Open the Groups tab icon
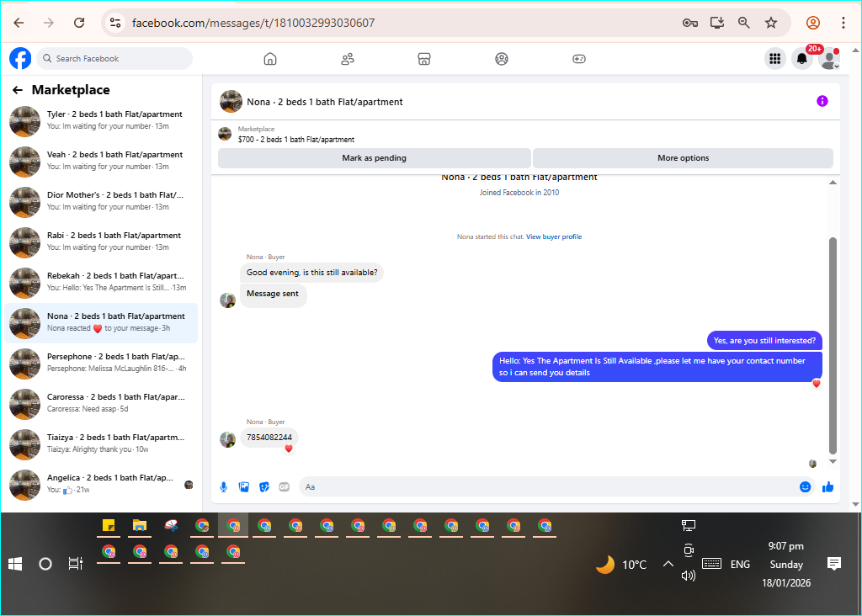The image size is (862, 616). point(502,59)
